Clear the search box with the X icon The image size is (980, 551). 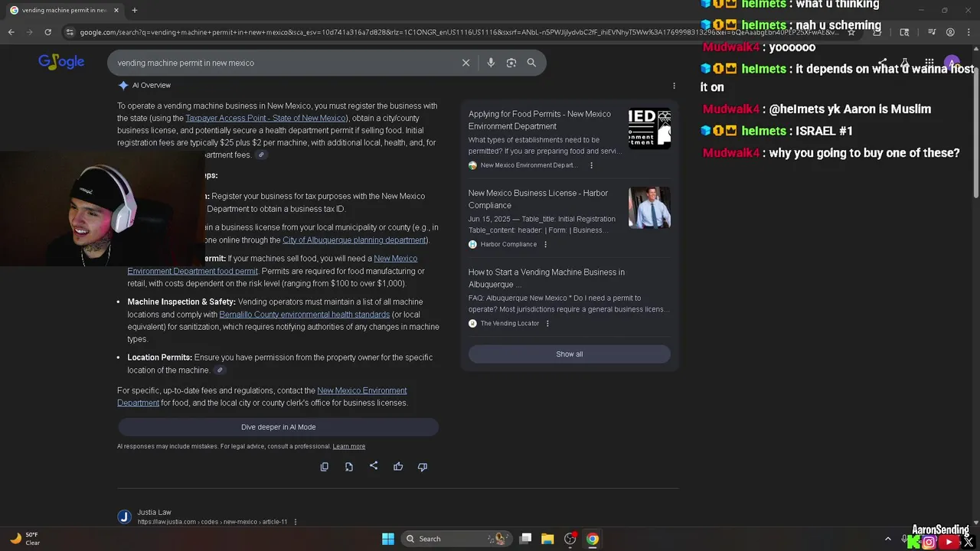pos(465,63)
